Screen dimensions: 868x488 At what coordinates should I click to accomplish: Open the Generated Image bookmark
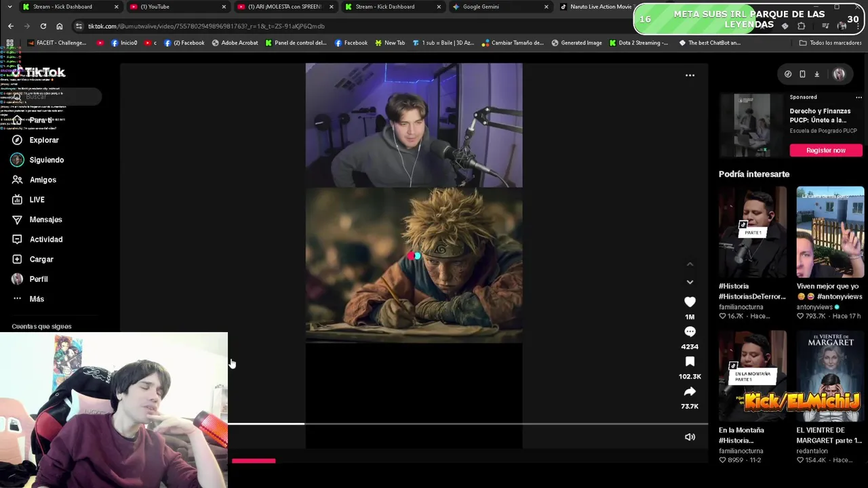(576, 43)
